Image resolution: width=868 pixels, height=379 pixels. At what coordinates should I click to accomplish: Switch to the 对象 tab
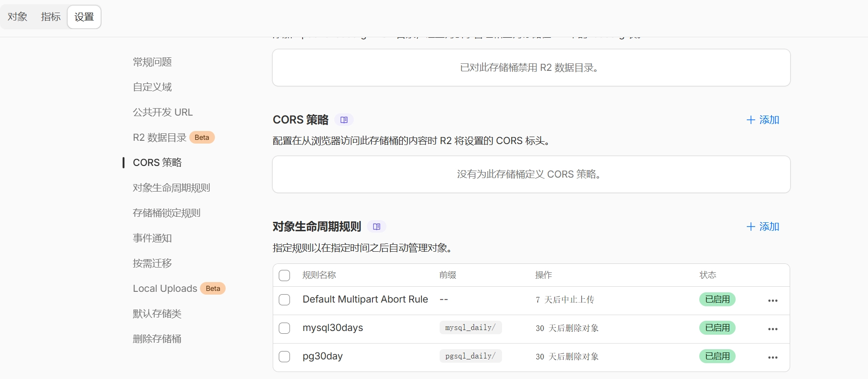point(18,17)
